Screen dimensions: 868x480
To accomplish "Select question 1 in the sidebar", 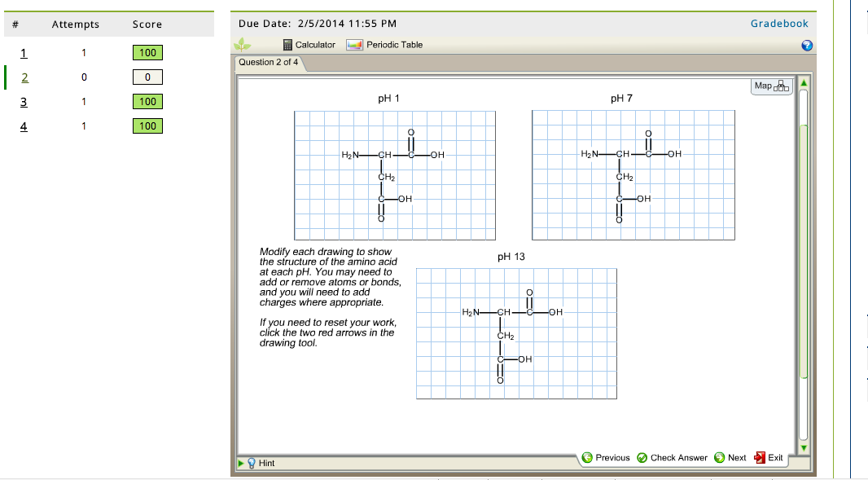I will 23,52.
